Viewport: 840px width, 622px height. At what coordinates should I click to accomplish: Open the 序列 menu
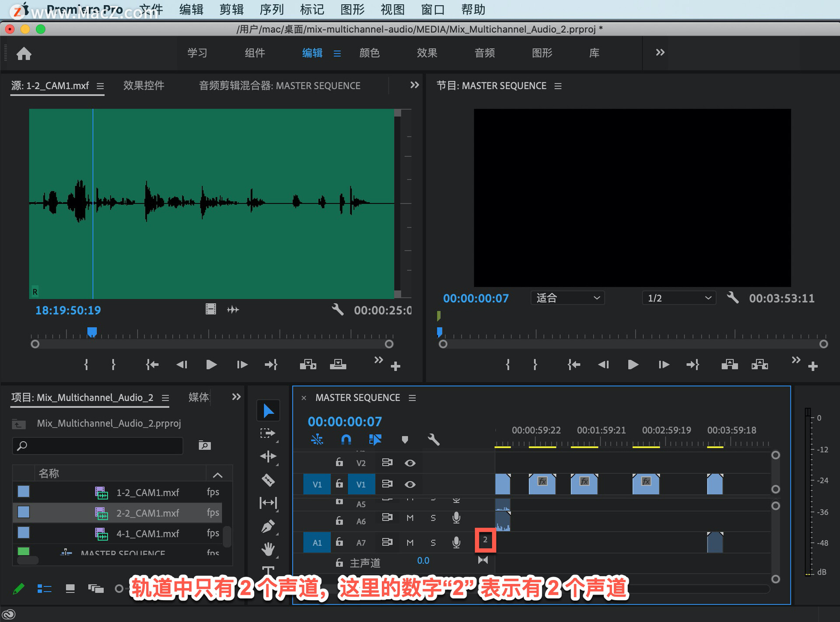(x=272, y=9)
